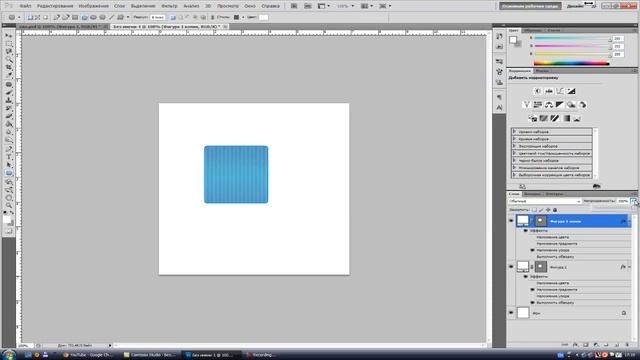The image size is (640, 360).
Task: Add a Curves adjustment
Action: 560,91
